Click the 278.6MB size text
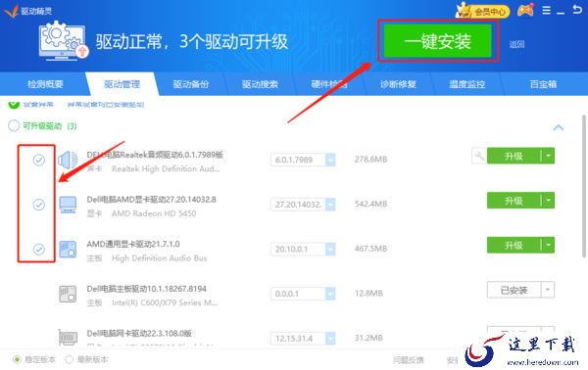 coord(370,160)
